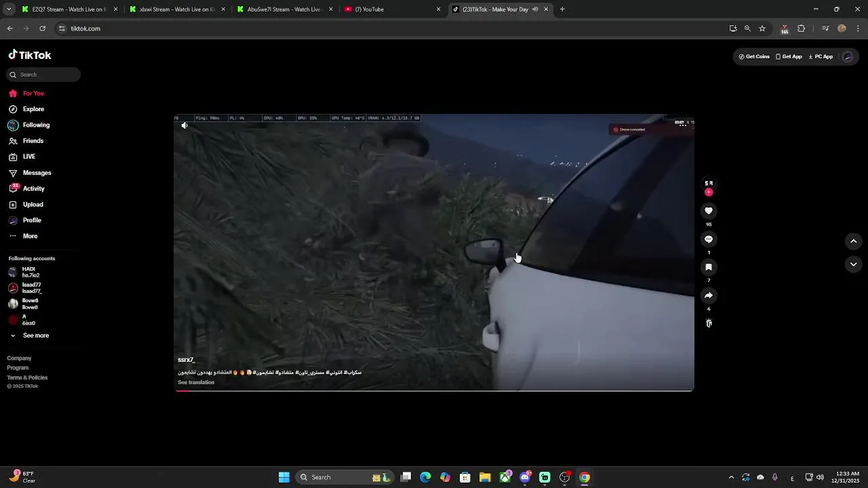
Task: Click the TikTok search field
Action: (44, 75)
